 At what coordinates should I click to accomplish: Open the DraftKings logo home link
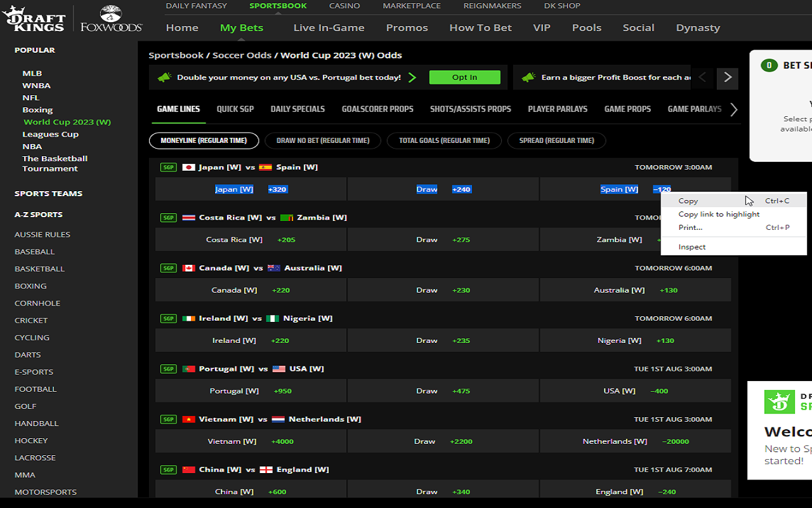click(34, 19)
